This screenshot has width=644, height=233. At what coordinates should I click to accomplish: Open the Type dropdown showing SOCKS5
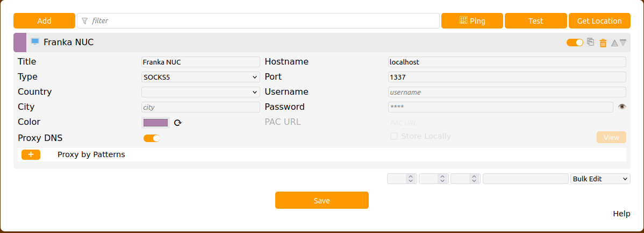click(201, 77)
